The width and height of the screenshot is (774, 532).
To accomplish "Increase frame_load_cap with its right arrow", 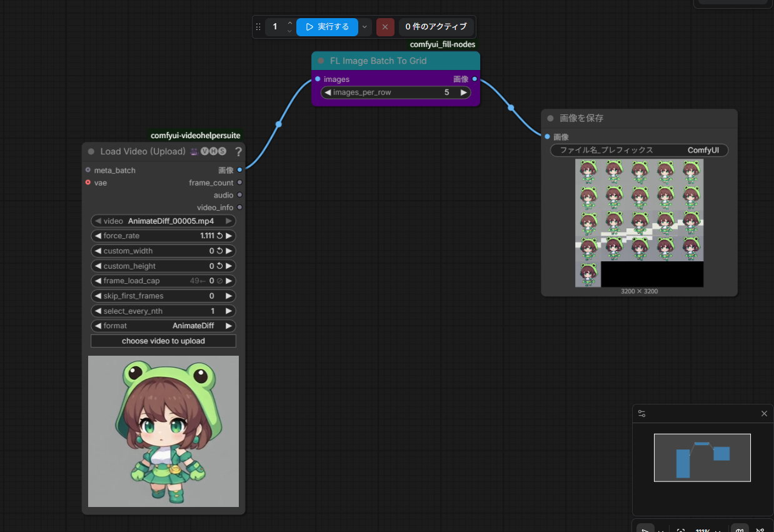I will 229,281.
